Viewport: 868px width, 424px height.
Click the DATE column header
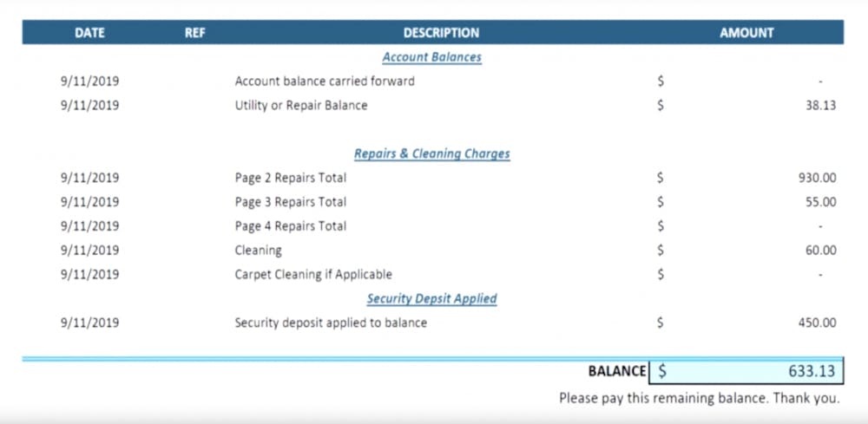[89, 33]
